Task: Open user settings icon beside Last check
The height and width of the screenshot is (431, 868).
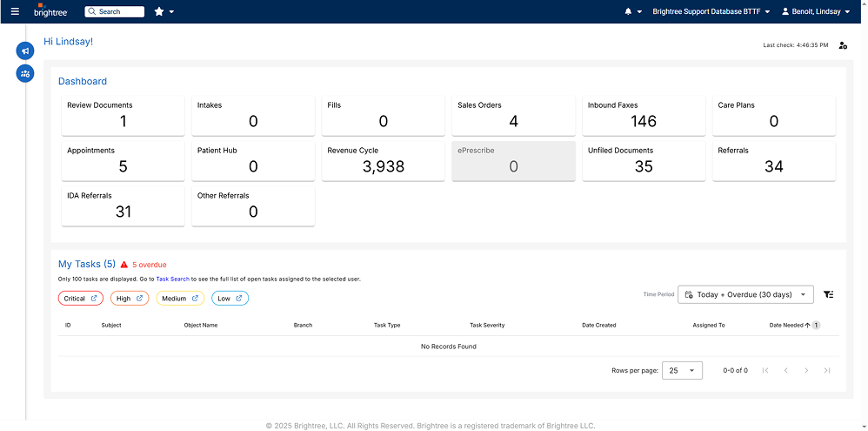Action: click(843, 45)
